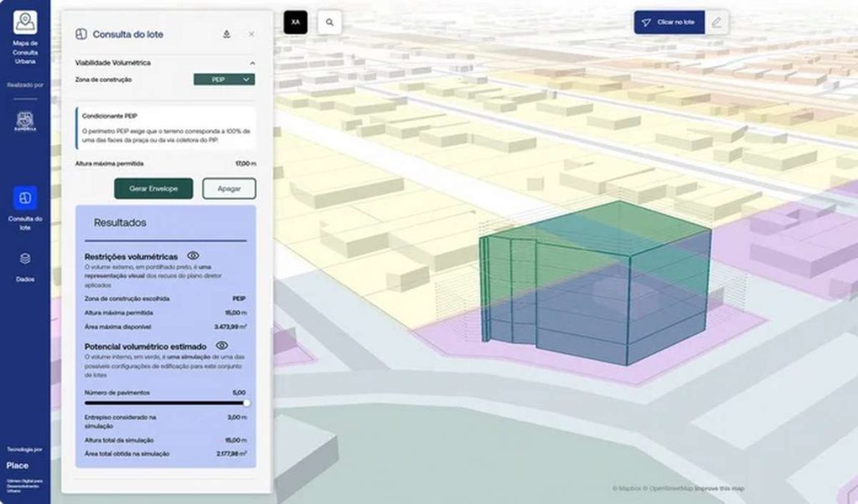Click the Apagar button
858x504 pixels.
pyautogui.click(x=229, y=188)
